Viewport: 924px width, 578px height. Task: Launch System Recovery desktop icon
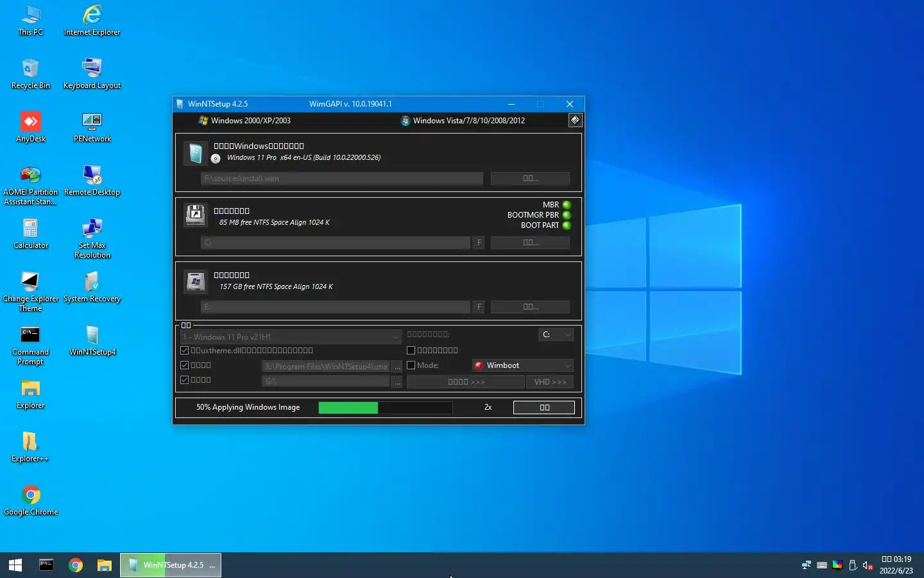point(92,288)
